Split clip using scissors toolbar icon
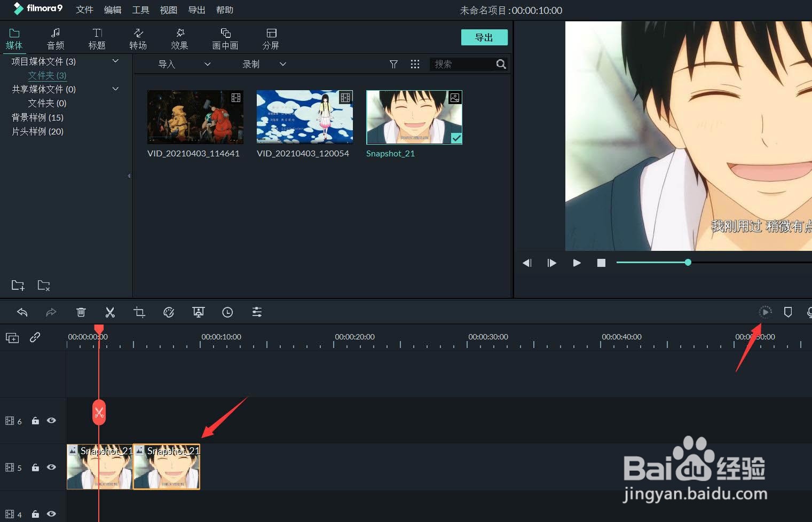This screenshot has width=812, height=522. [x=110, y=312]
